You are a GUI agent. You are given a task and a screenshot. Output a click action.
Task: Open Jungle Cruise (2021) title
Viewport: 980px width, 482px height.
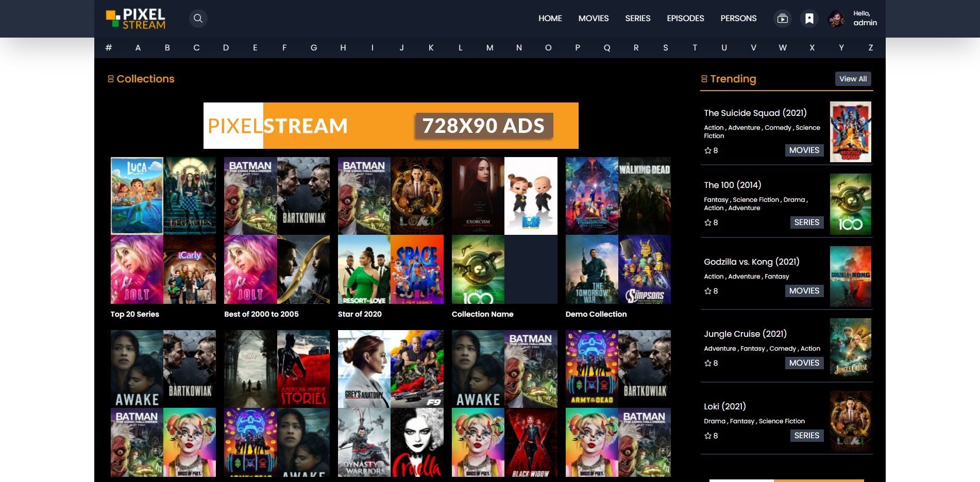click(745, 334)
